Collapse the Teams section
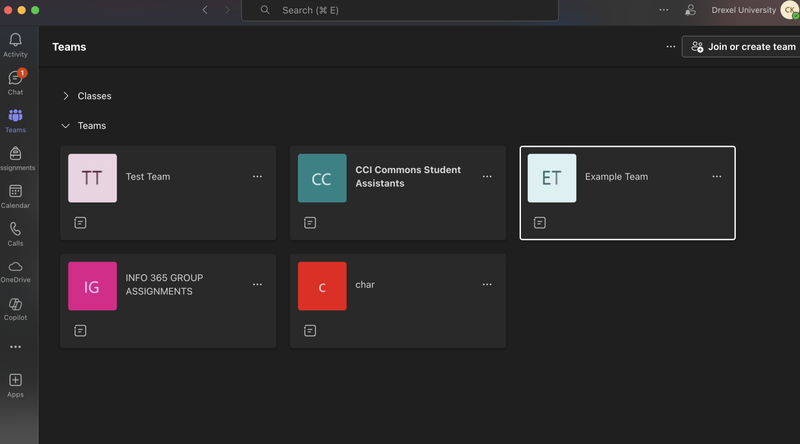Viewport: 800px width, 444px height. [66, 126]
